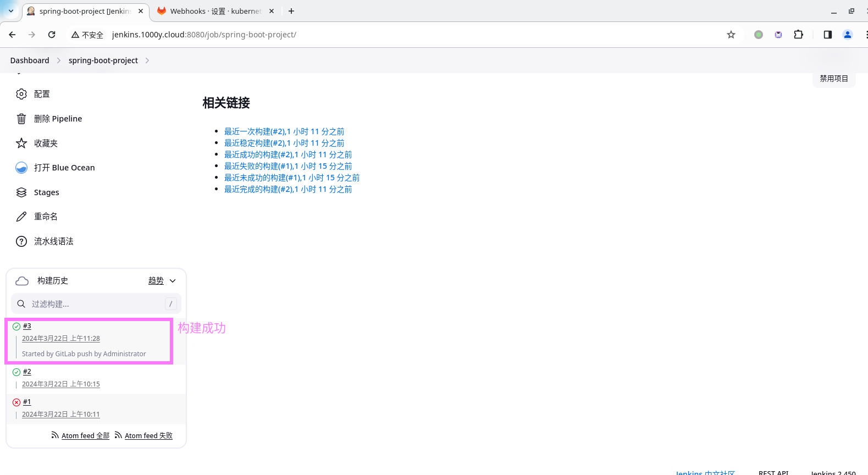This screenshot has height=475, width=868.
Task: Click the purple extension icon in toolbar
Action: pyautogui.click(x=778, y=35)
